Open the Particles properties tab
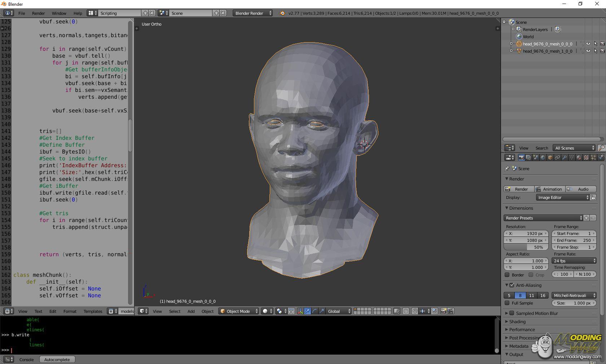Image resolution: width=606 pixels, height=364 pixels. pos(593,157)
